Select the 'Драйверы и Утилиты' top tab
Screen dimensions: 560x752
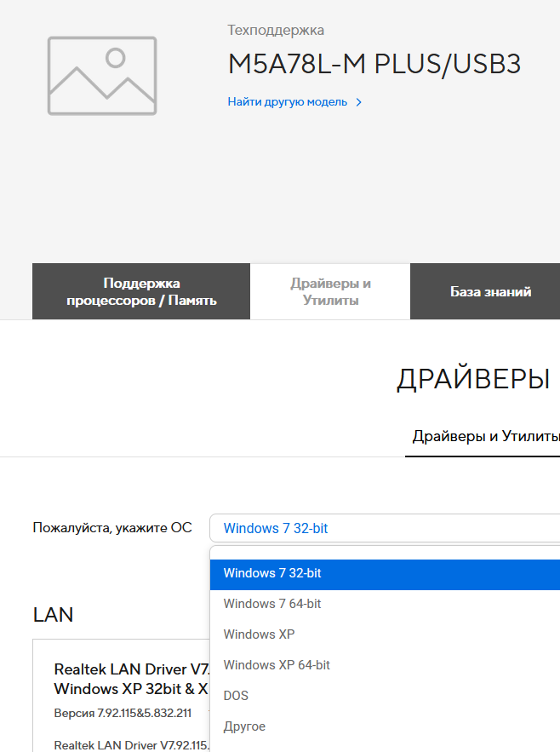click(330, 291)
